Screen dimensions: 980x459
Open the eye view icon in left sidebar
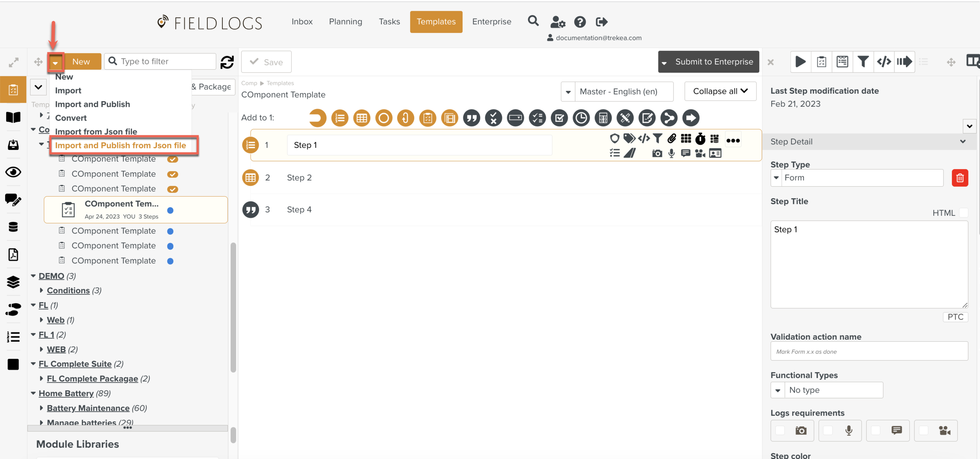tap(13, 172)
